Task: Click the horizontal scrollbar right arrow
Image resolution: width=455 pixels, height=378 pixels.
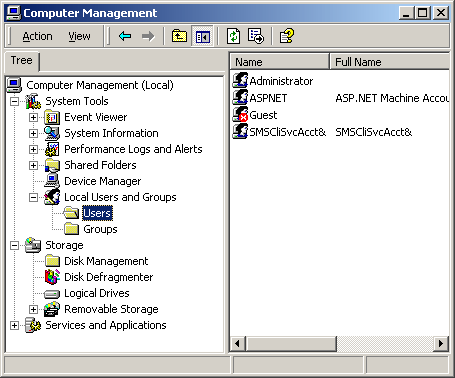Action: [441, 343]
